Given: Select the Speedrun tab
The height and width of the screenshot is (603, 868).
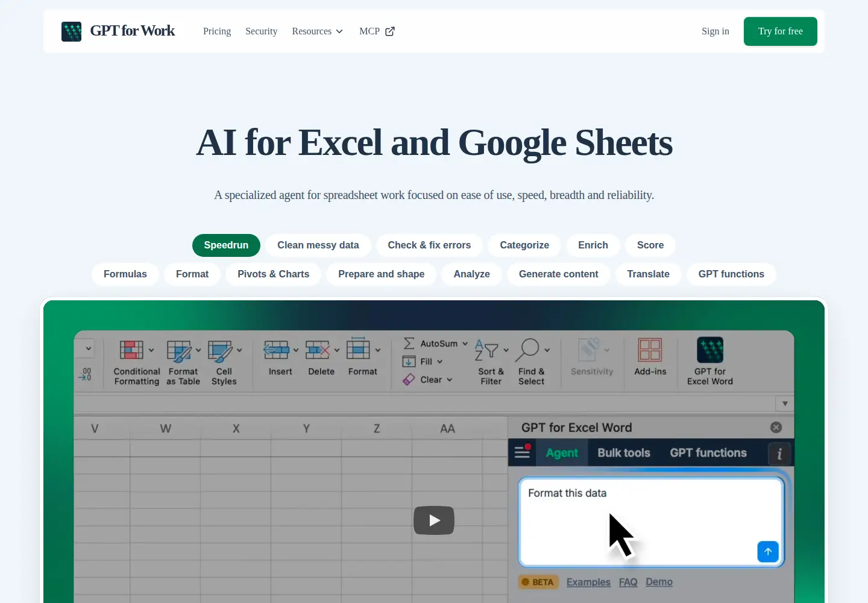Looking at the screenshot, I should [226, 245].
